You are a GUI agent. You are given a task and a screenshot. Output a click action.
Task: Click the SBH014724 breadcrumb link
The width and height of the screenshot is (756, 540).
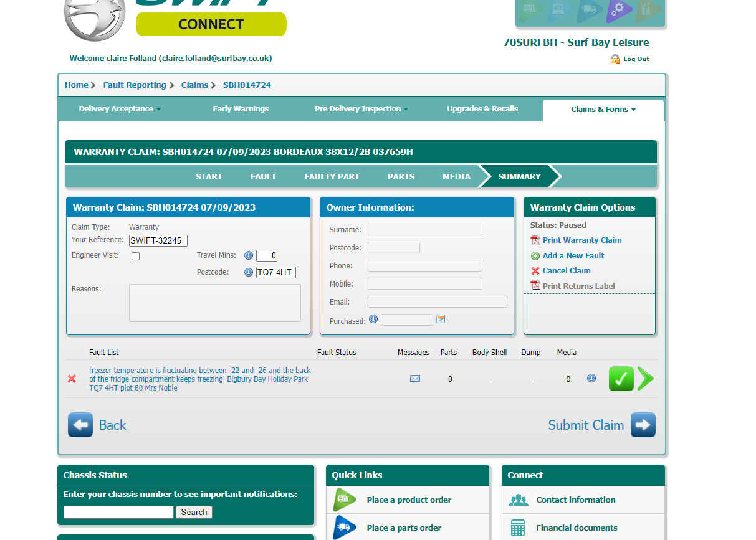tap(247, 85)
